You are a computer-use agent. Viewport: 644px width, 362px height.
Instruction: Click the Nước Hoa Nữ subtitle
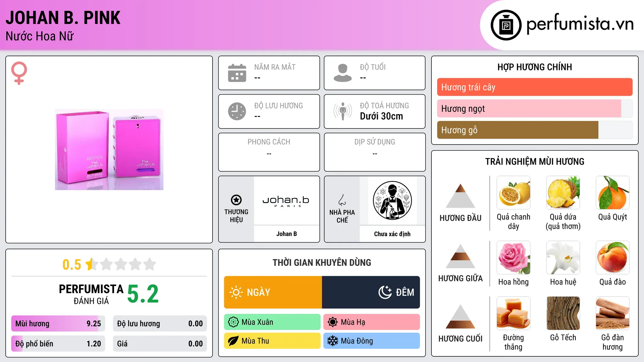coord(40,36)
